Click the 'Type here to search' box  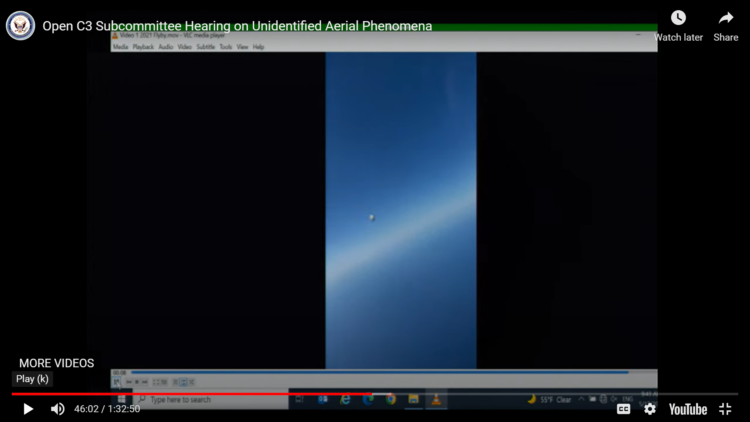tap(210, 400)
